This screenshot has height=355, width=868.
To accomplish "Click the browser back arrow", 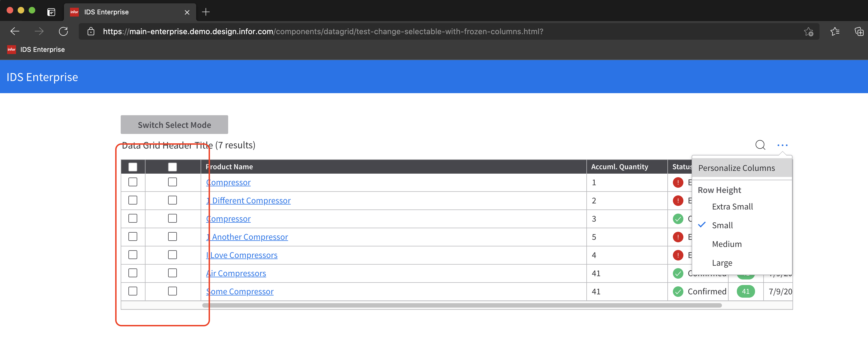I will coord(15,31).
